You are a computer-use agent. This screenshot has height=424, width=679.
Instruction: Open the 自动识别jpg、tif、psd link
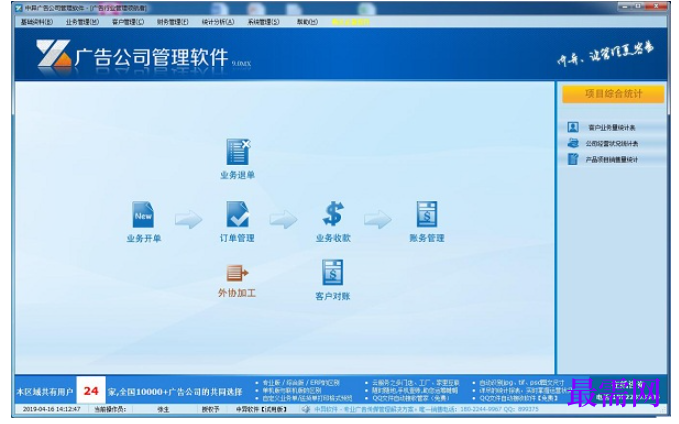(522, 383)
